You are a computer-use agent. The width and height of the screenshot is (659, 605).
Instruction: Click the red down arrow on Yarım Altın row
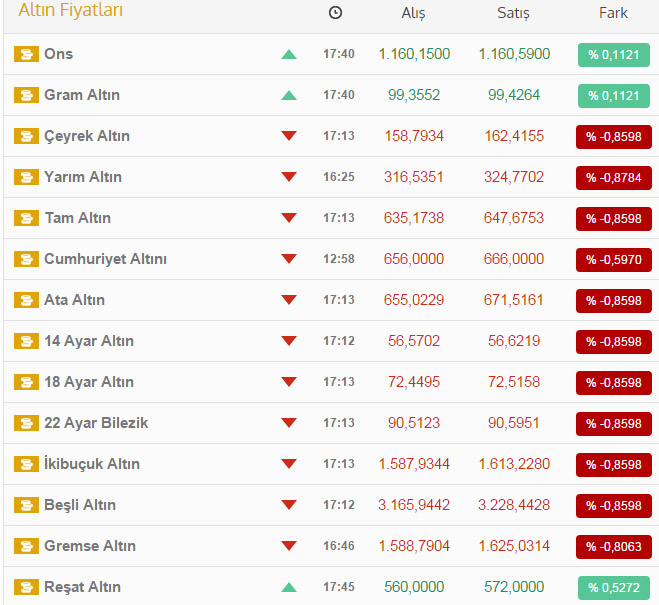pos(289,177)
